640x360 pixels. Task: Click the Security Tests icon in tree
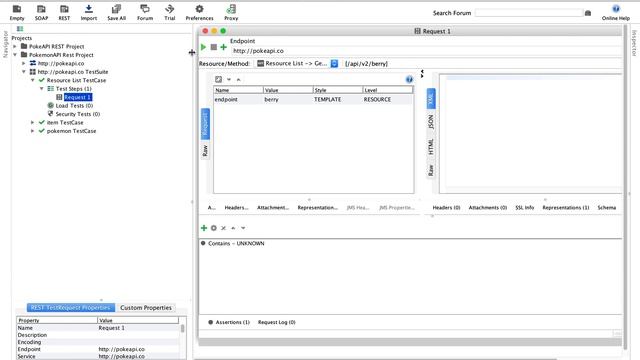(51, 113)
